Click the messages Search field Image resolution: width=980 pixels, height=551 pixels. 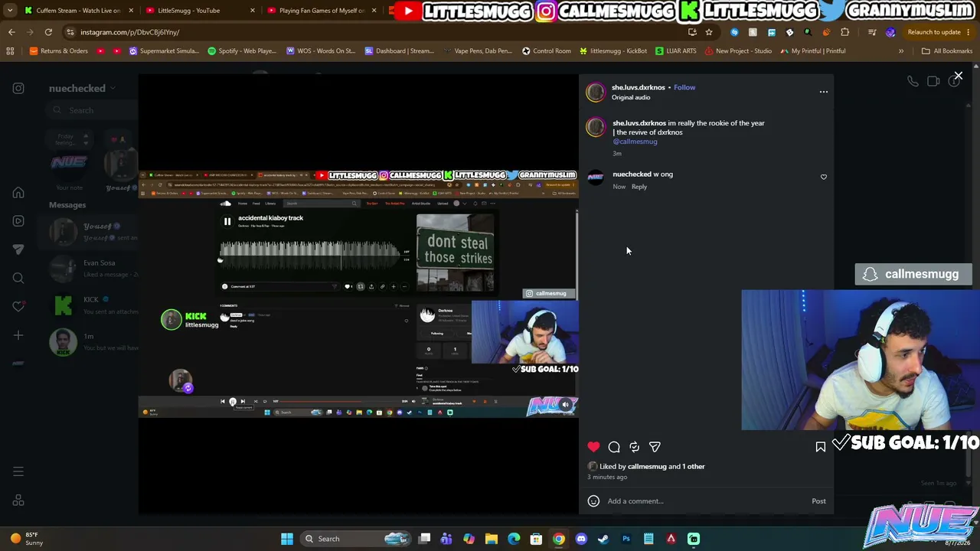pyautogui.click(x=92, y=110)
